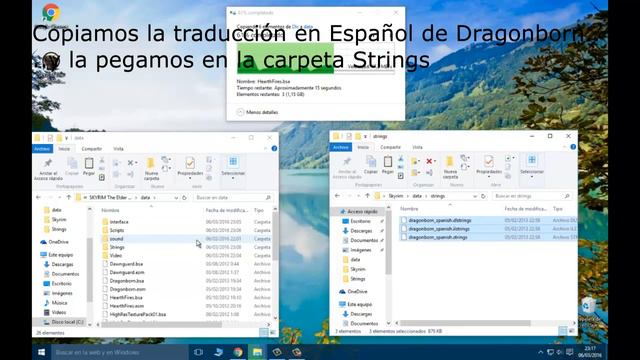
Task: Click Pegar icon in strings window ribbon
Action: coord(387,165)
